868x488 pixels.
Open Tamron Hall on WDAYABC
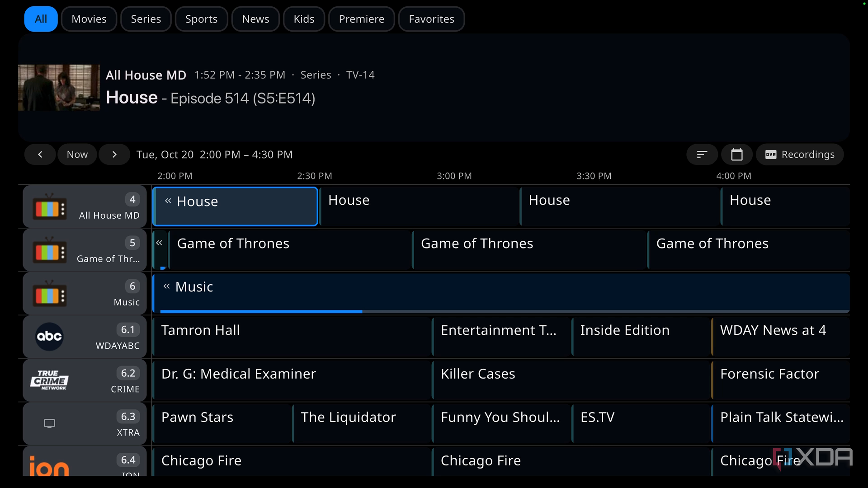tap(292, 337)
